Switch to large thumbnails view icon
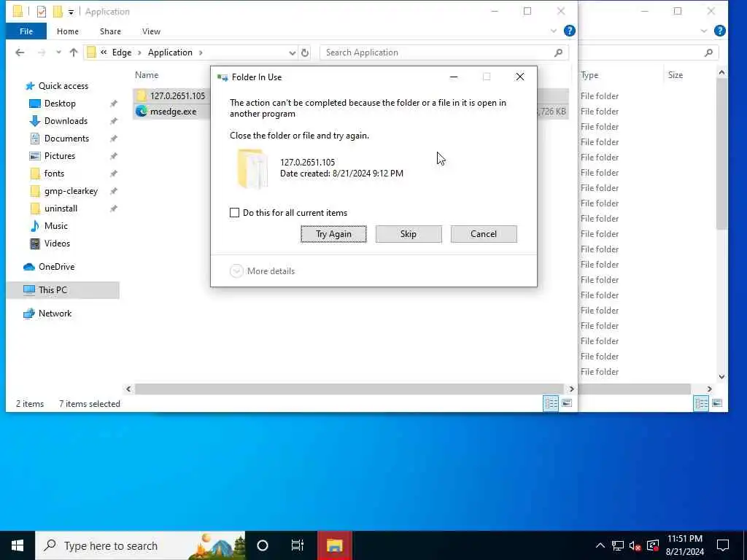The image size is (747, 560). [566, 403]
